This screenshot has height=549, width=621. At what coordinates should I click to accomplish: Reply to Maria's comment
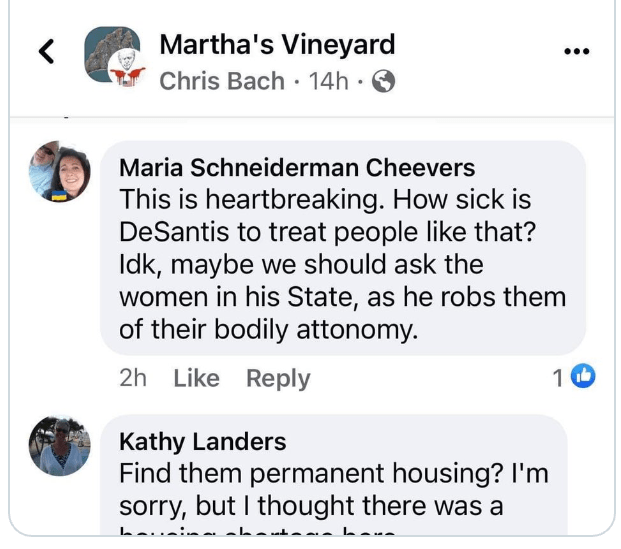[278, 378]
